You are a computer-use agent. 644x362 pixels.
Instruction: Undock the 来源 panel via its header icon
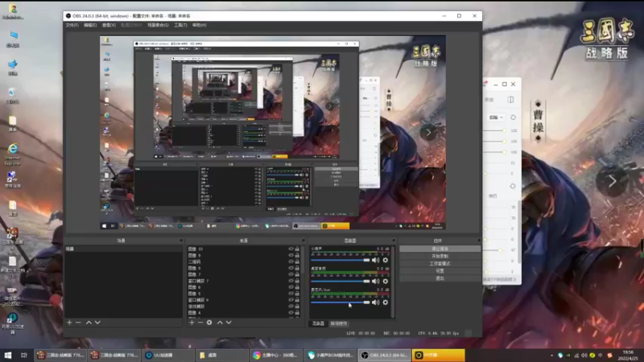pyautogui.click(x=303, y=241)
